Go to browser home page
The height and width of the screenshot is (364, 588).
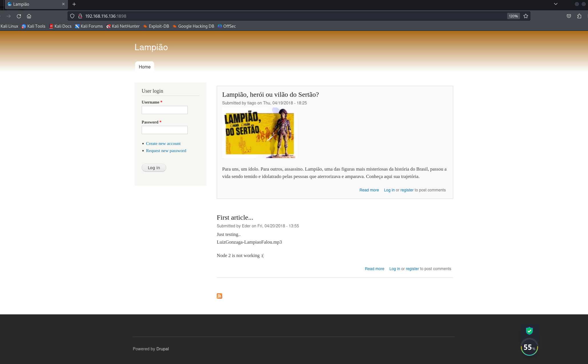coord(29,16)
